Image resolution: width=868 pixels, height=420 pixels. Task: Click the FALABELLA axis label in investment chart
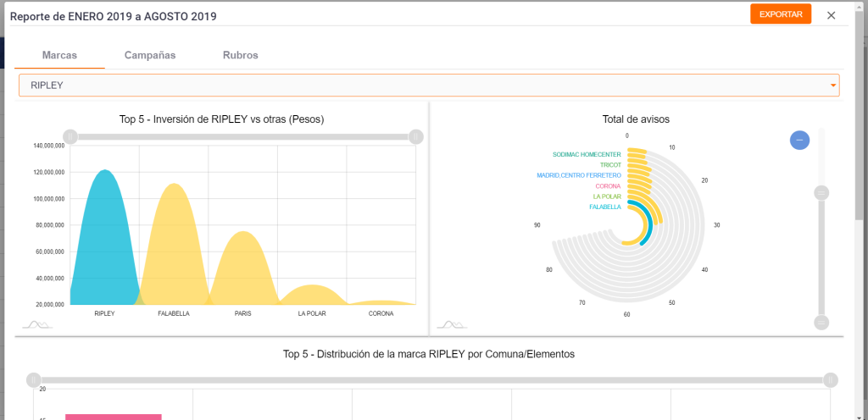point(174,313)
